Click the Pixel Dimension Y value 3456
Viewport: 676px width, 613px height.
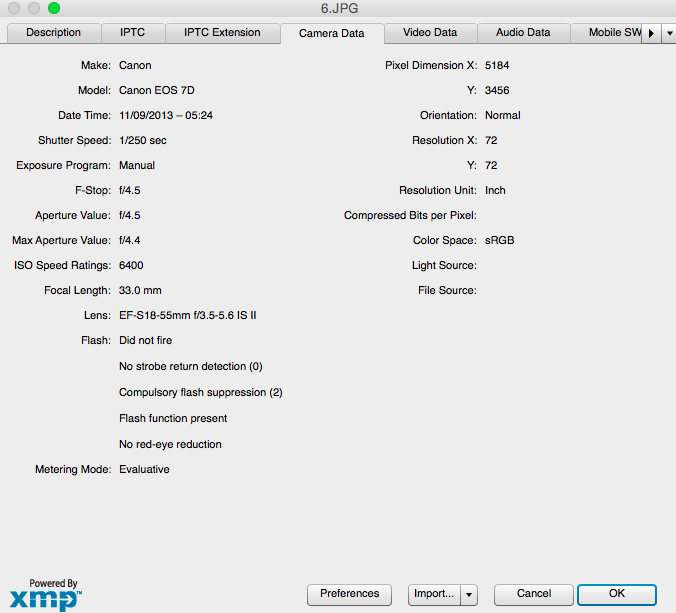click(x=497, y=91)
